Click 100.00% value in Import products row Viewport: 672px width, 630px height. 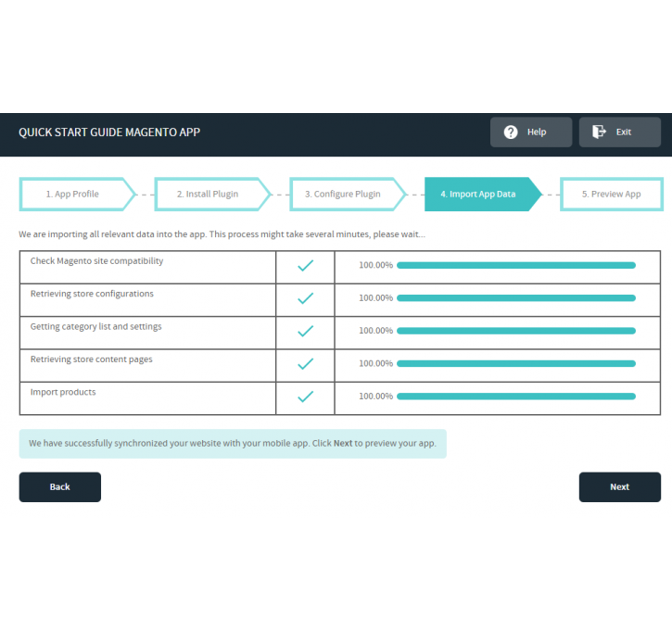pyautogui.click(x=376, y=397)
